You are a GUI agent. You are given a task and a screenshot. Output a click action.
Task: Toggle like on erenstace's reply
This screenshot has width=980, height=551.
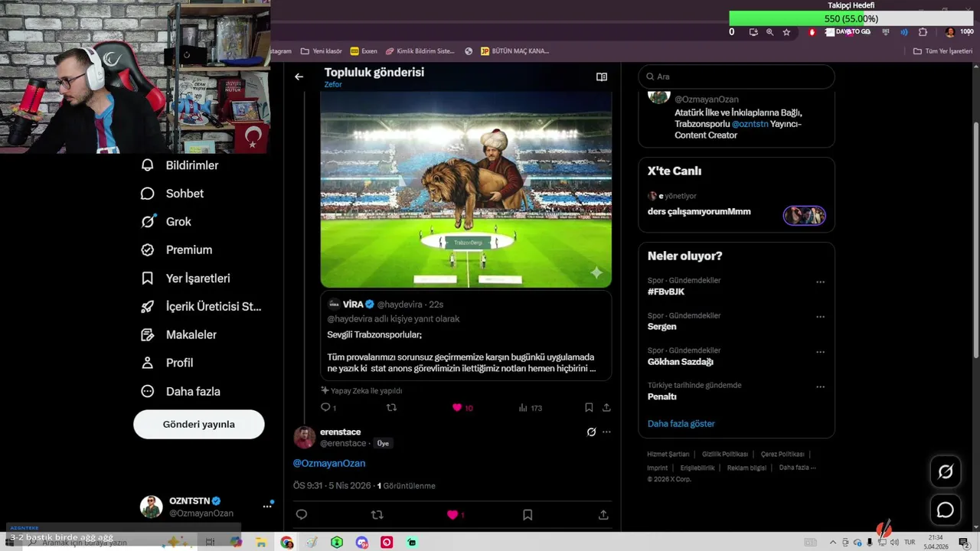tap(456, 515)
